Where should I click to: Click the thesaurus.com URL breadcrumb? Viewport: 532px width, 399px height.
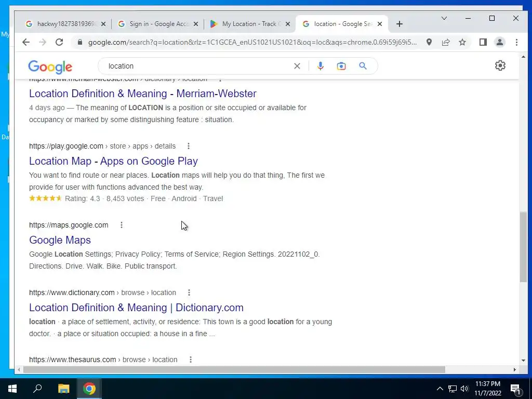click(103, 360)
